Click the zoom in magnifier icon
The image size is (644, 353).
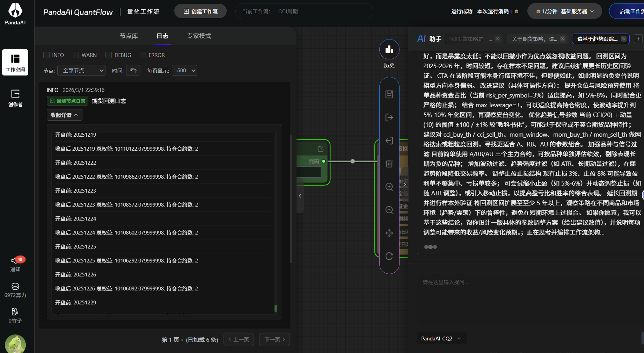(x=389, y=187)
